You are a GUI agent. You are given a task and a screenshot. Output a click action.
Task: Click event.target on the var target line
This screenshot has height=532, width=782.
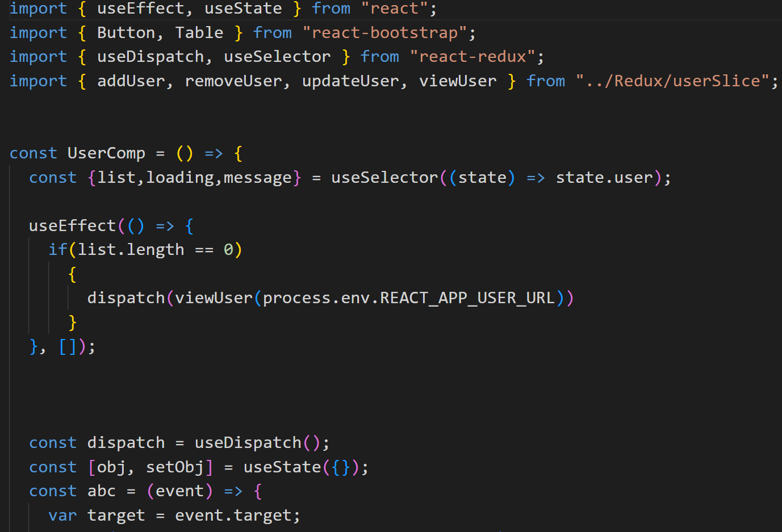click(x=233, y=516)
